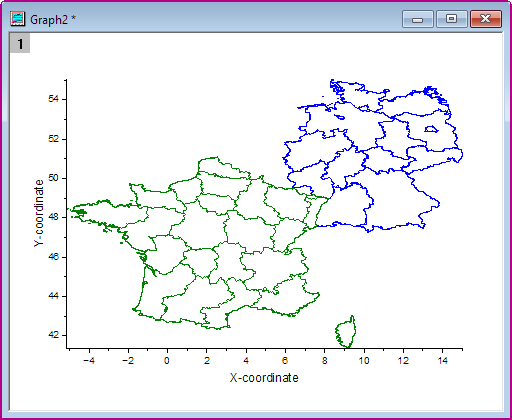Minimize the Graph2 window
Image resolution: width=512 pixels, height=420 pixels.
(418, 19)
